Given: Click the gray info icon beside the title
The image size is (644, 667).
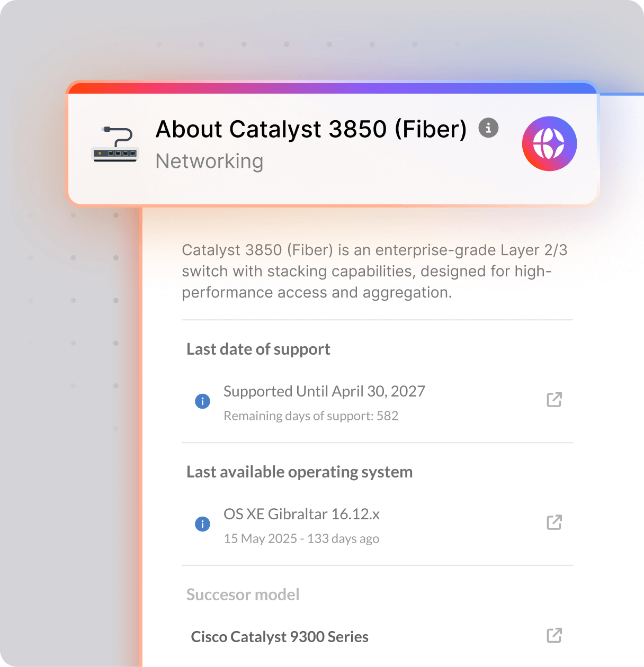Looking at the screenshot, I should [488, 128].
